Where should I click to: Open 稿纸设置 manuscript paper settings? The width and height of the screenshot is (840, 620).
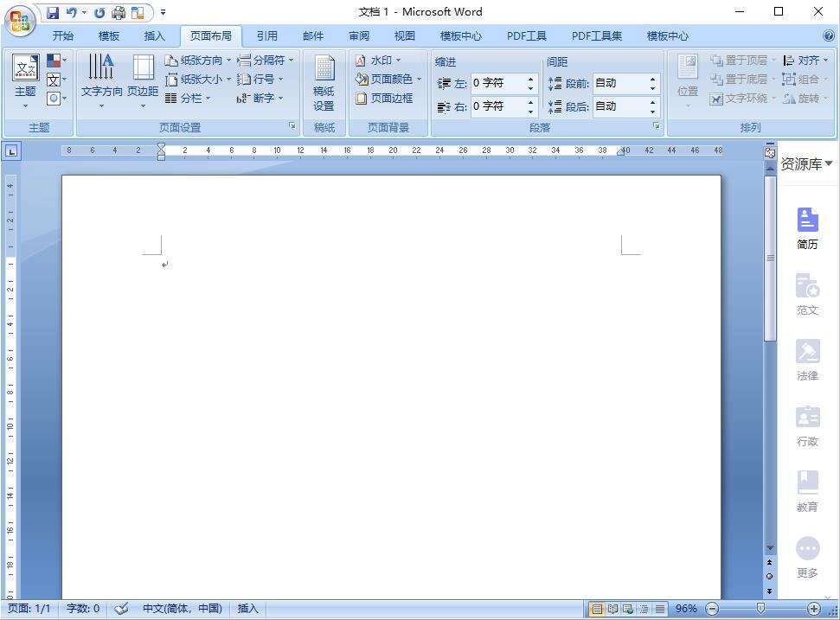click(x=324, y=82)
